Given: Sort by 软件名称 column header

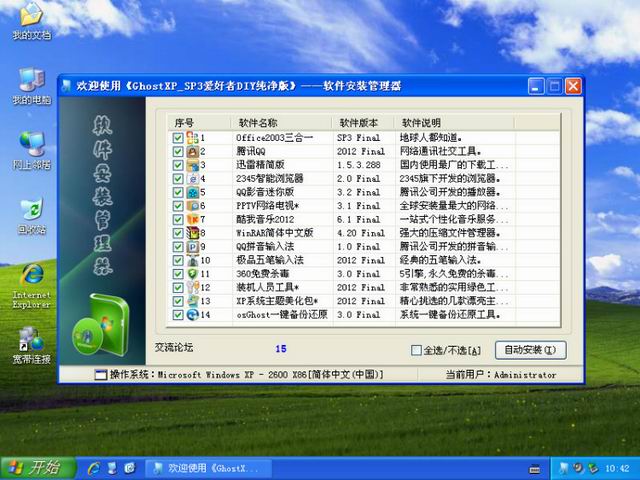Looking at the screenshot, I should tap(282, 122).
